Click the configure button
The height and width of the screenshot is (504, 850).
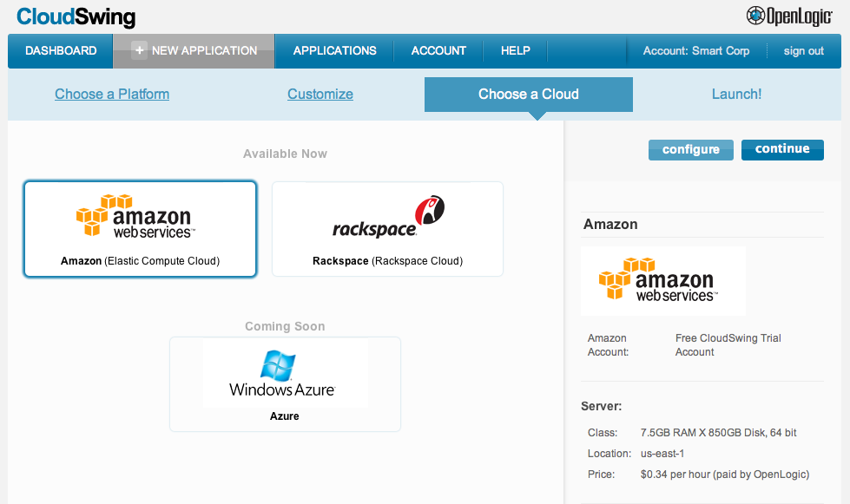tap(691, 149)
